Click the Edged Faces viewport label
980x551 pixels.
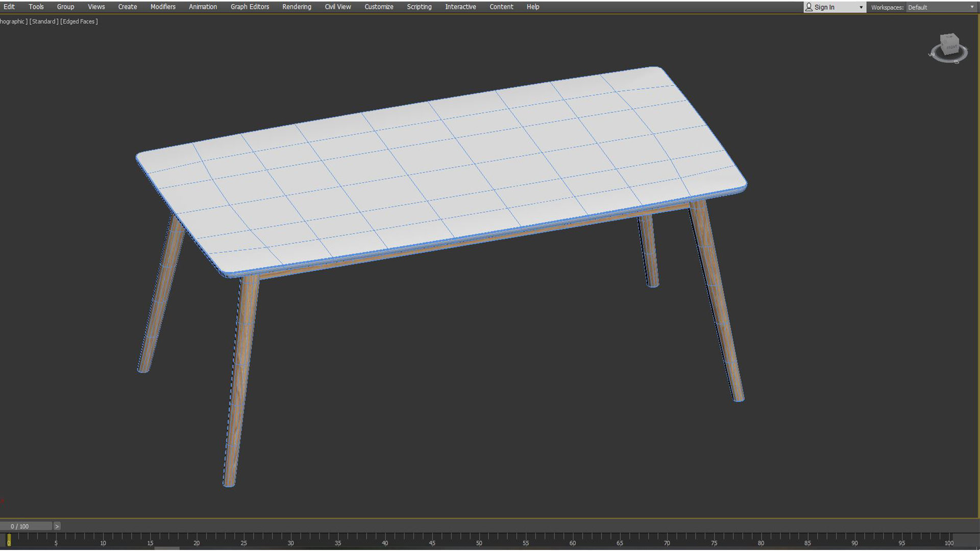79,21
